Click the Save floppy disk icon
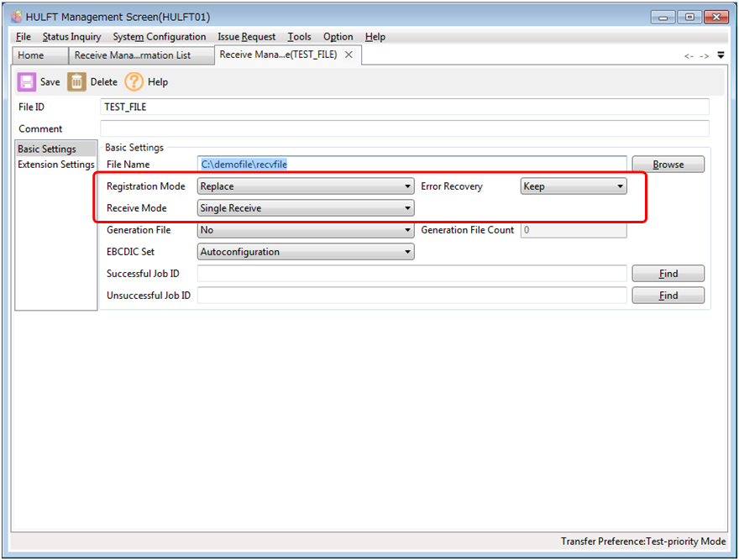Screen dimensions: 739x560 pyautogui.click(x=27, y=81)
